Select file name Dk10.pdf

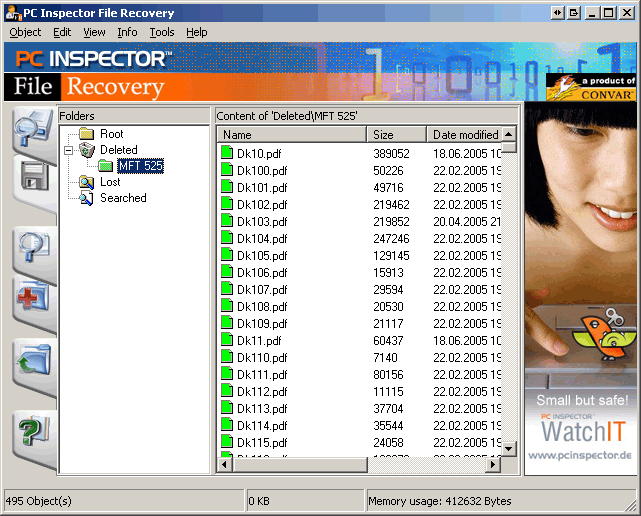point(259,154)
